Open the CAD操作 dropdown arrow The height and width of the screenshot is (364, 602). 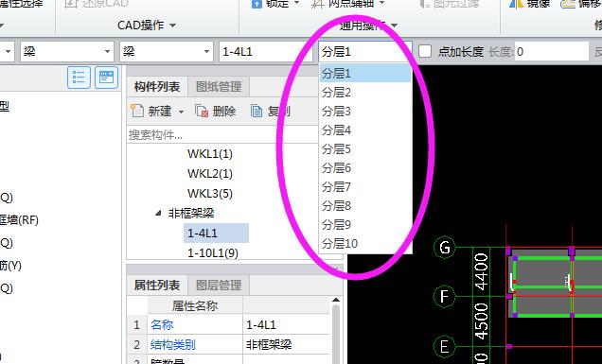coord(173,26)
